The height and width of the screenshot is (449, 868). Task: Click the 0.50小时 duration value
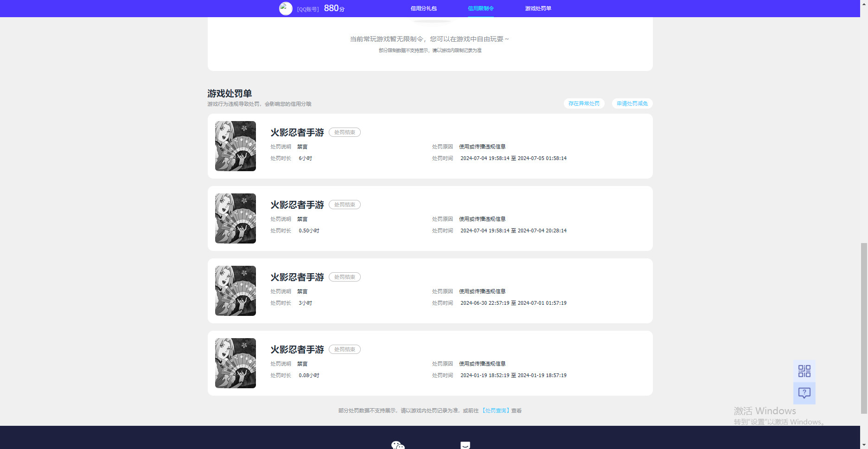pos(309,231)
